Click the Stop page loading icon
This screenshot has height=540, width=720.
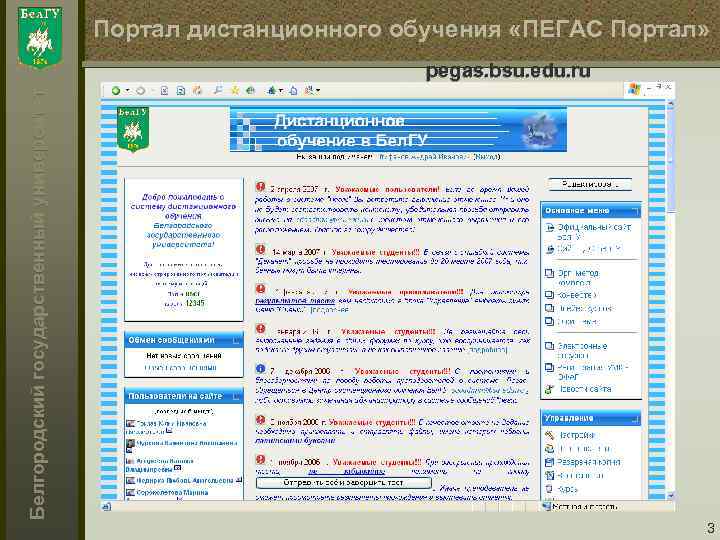(x=164, y=90)
